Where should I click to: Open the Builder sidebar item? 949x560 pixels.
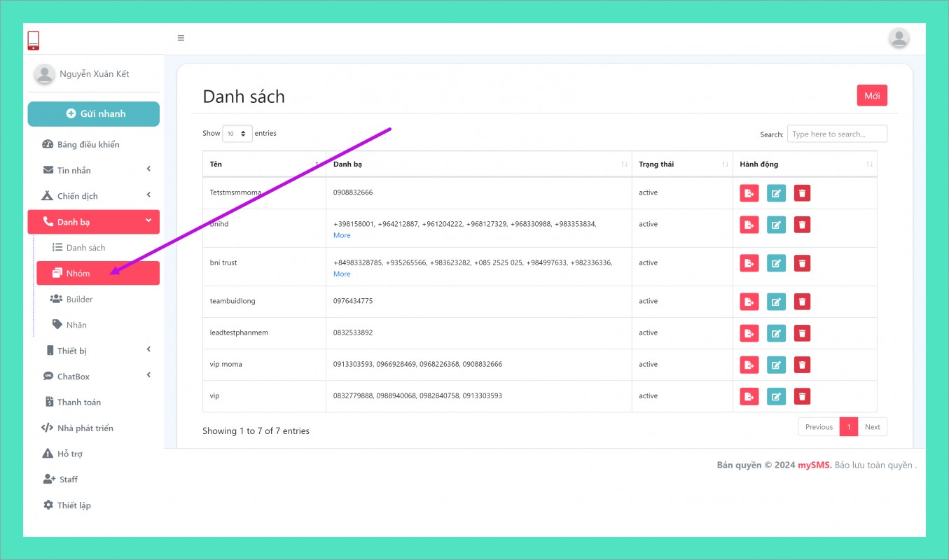[x=79, y=299]
